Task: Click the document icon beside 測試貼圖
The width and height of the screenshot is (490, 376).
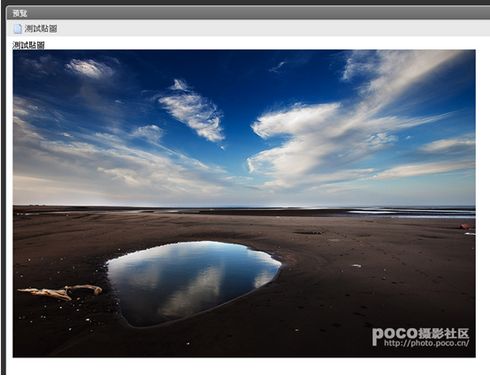Action: coord(18,29)
